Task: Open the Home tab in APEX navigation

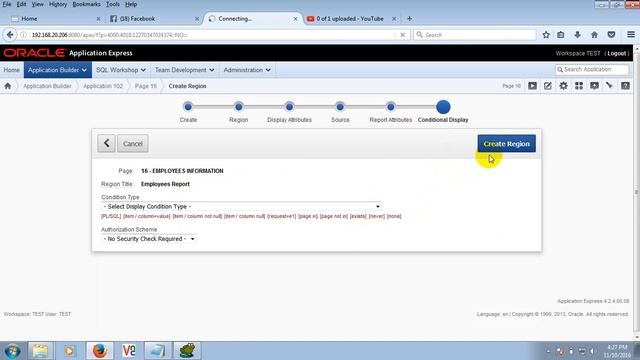Action: (x=11, y=70)
